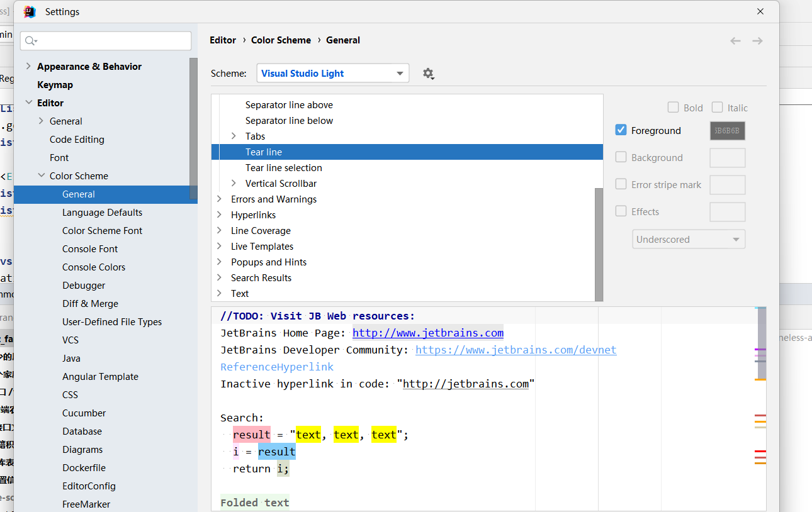Open scheme actions gear menu
This screenshot has height=512, width=812.
[429, 74]
